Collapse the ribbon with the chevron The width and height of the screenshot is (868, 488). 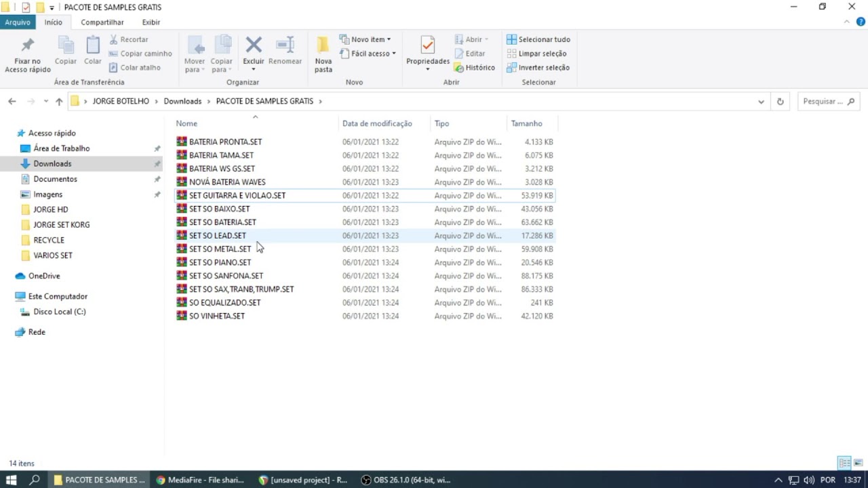click(x=846, y=22)
